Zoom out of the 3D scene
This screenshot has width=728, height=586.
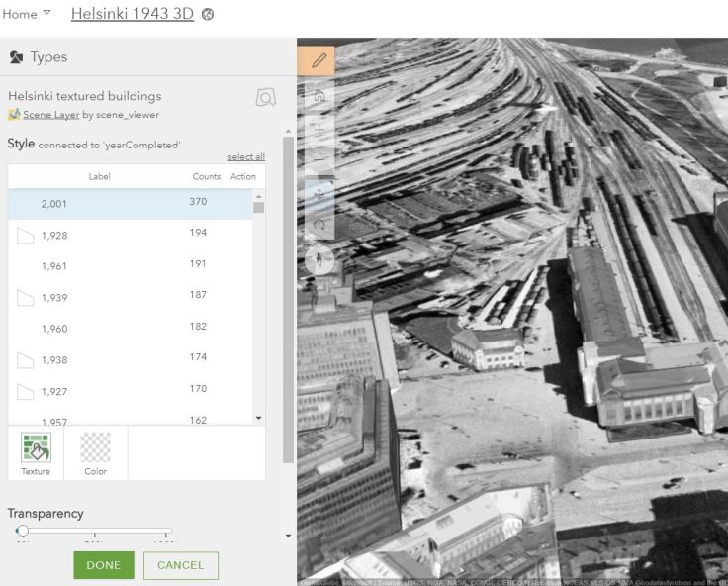pyautogui.click(x=318, y=160)
